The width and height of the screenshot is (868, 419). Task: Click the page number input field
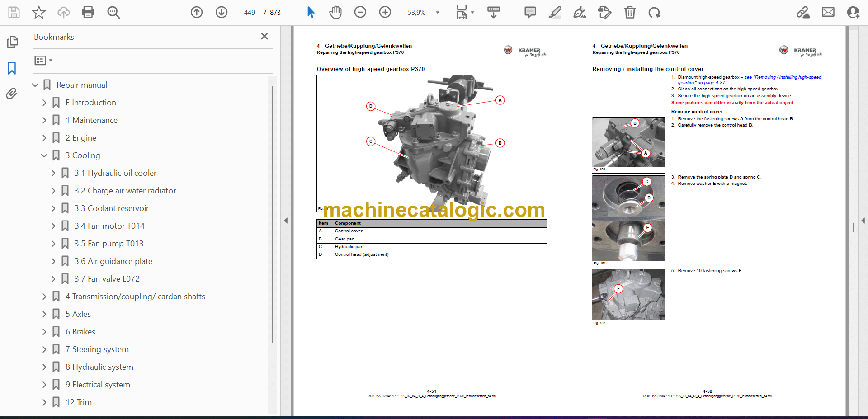point(250,13)
